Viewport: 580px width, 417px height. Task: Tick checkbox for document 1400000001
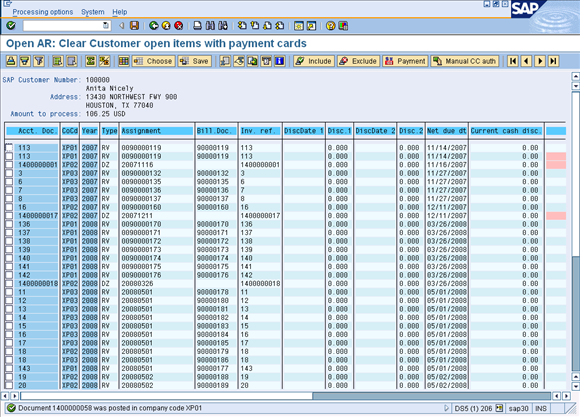click(x=9, y=165)
